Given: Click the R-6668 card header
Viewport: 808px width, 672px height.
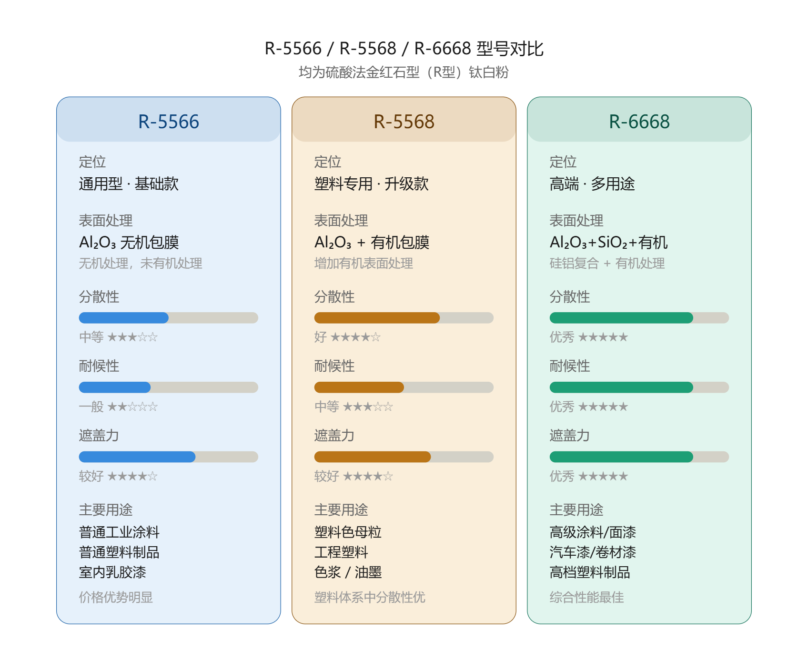Looking at the screenshot, I should coord(639,120).
